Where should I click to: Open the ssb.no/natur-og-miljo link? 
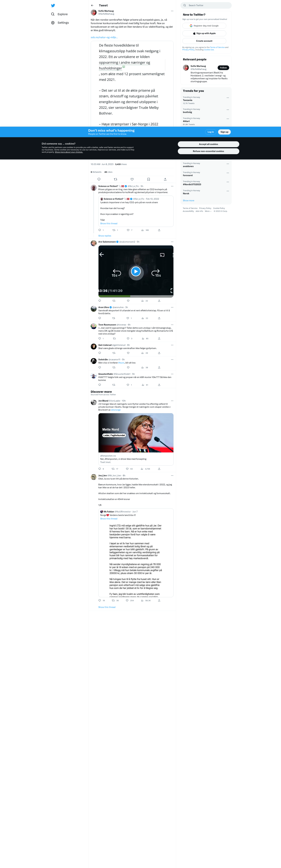[104, 37]
